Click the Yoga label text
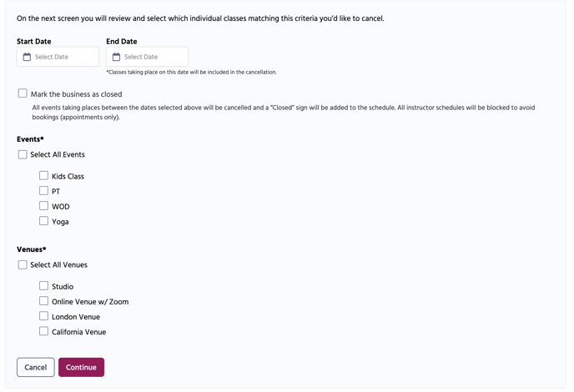574x392 pixels. [60, 222]
